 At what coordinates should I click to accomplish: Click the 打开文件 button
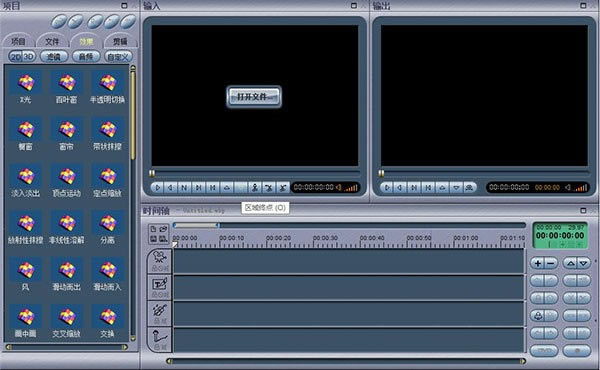point(254,97)
